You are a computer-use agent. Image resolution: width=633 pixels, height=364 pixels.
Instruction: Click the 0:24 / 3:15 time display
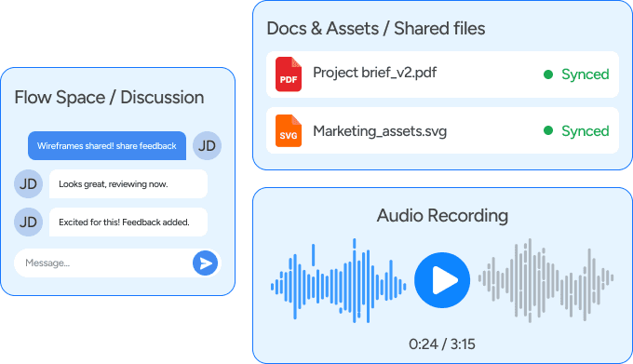click(x=442, y=344)
